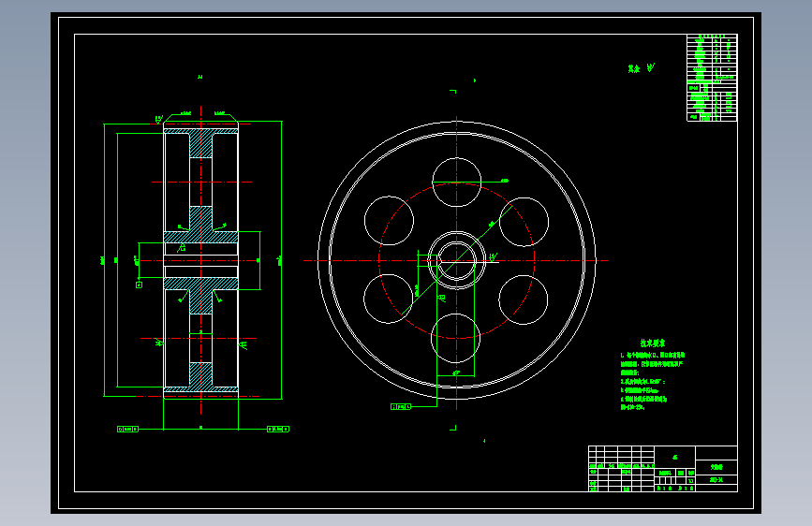Select the gear parameter table at top right

tap(712, 78)
